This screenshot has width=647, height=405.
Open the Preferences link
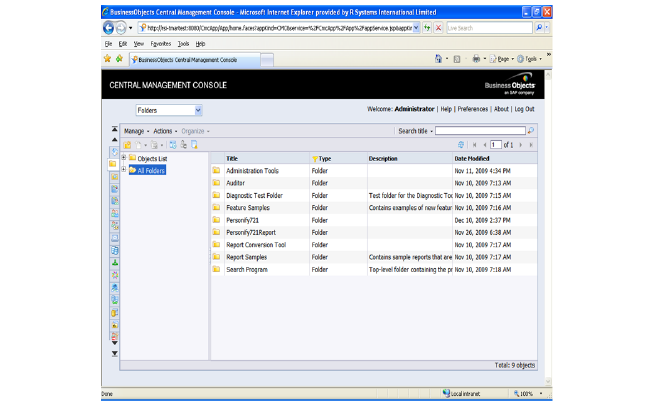[x=472, y=108]
